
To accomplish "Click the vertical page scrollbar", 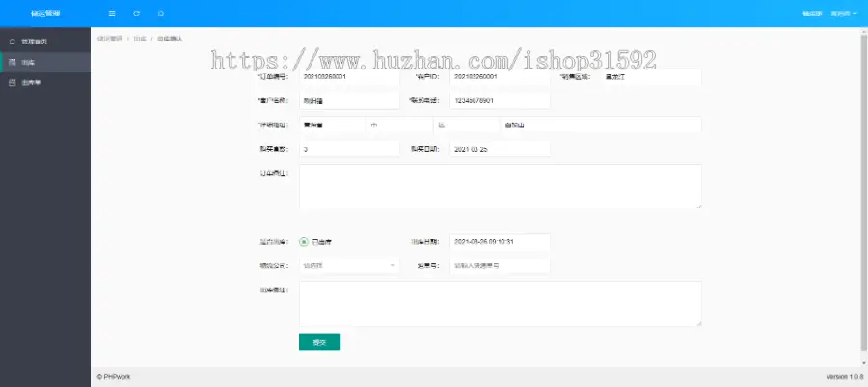I will coord(863,191).
